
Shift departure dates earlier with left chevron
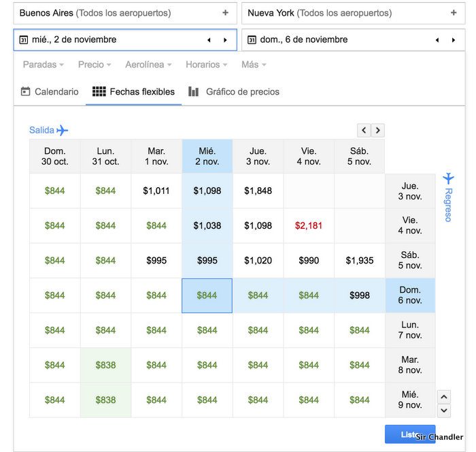pos(364,131)
